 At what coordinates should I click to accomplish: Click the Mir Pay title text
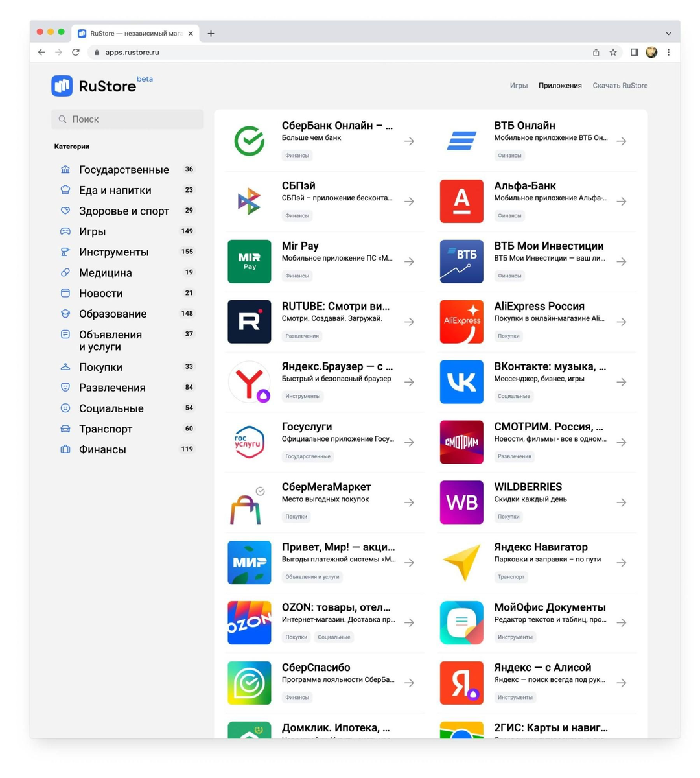pyautogui.click(x=300, y=246)
